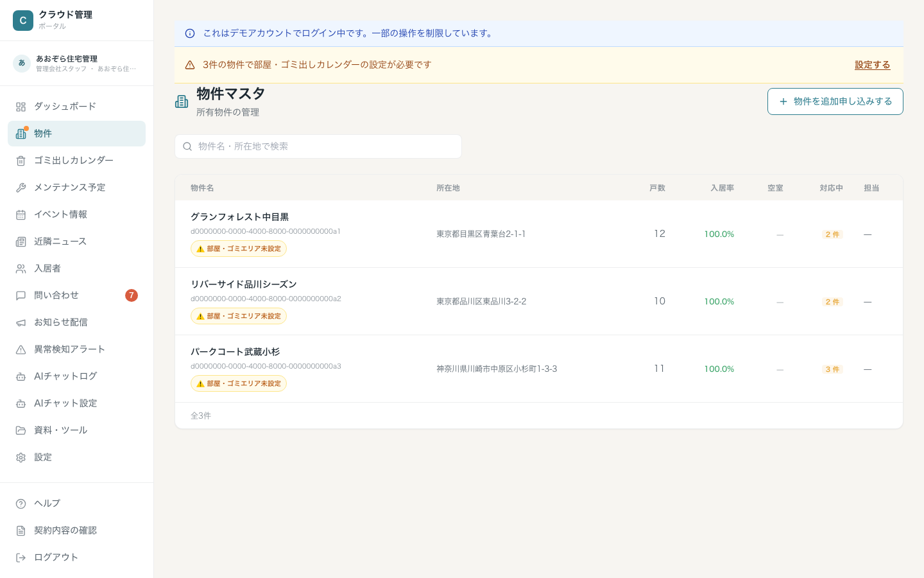This screenshot has width=924, height=578.
Task: Open the ダッシュボード menu item
Action: (x=76, y=107)
